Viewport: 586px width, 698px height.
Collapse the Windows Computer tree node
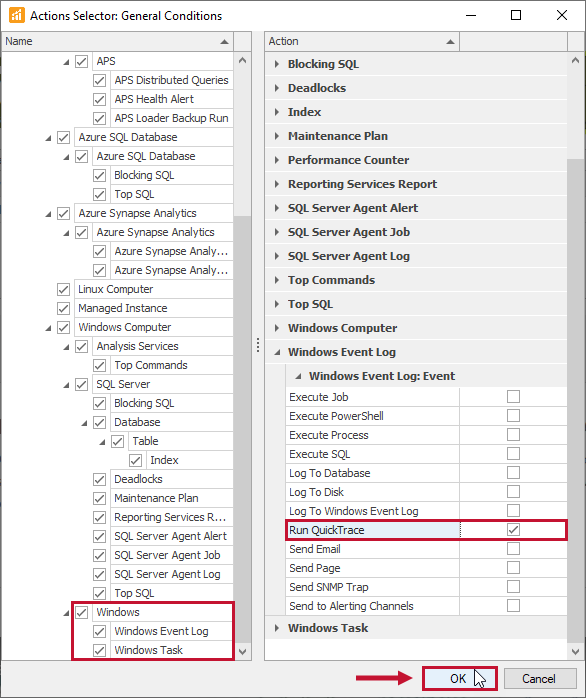click(x=48, y=328)
